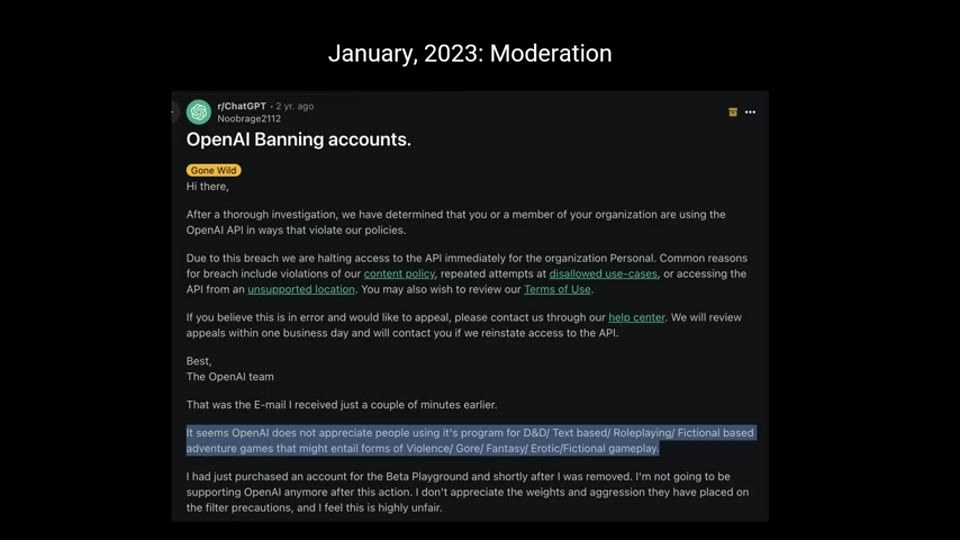Click the Gone Wild post flair
Viewport: 960px width, 540px height.
click(x=213, y=170)
